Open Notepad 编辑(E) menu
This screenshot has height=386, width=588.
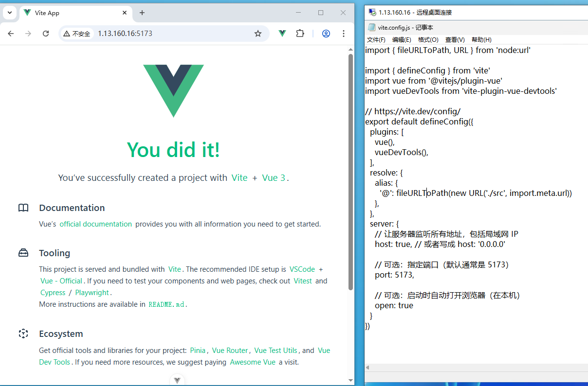pyautogui.click(x=402, y=40)
